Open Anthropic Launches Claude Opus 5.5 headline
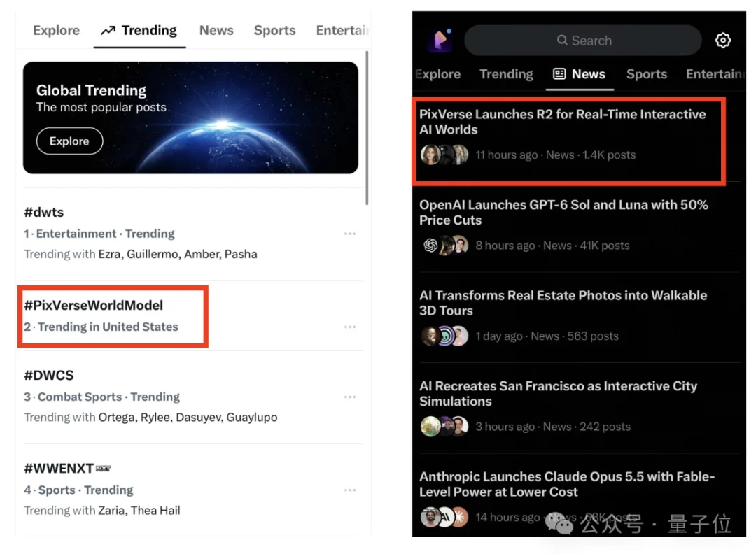756x554 pixels. click(x=567, y=484)
